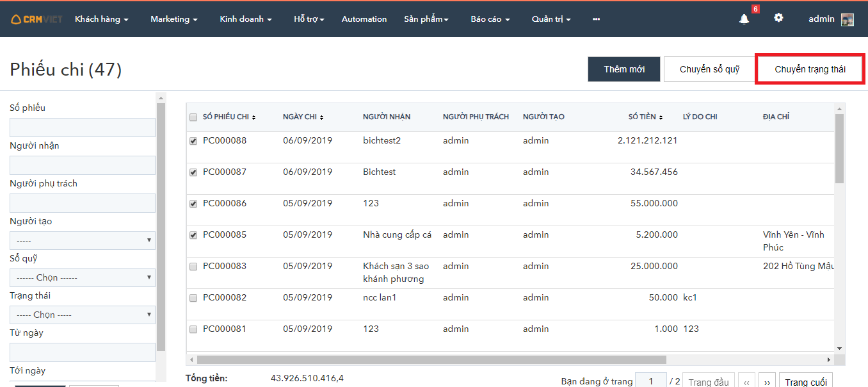Click the Từ ngày date field
Screen dimensions: 868x387
coord(83,352)
